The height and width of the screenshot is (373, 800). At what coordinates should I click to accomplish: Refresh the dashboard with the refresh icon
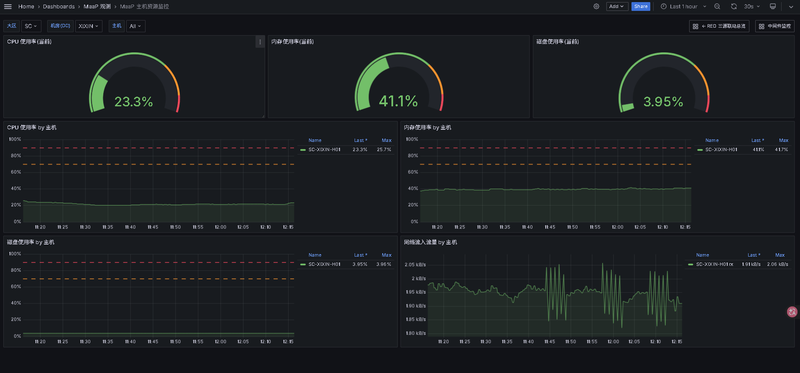pyautogui.click(x=734, y=7)
